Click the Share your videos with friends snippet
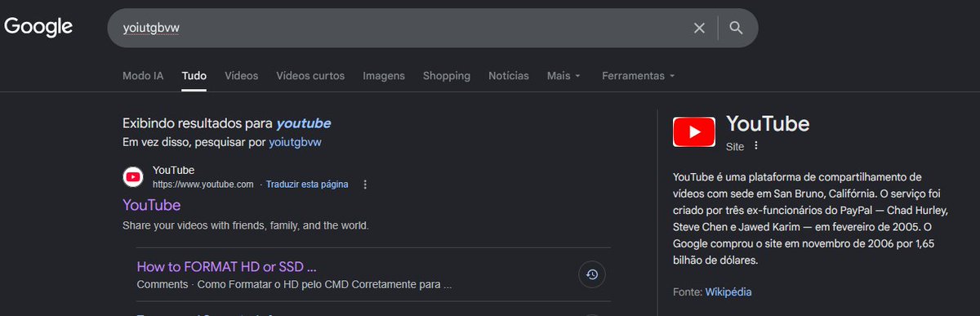This screenshot has height=316, width=980. [x=246, y=225]
